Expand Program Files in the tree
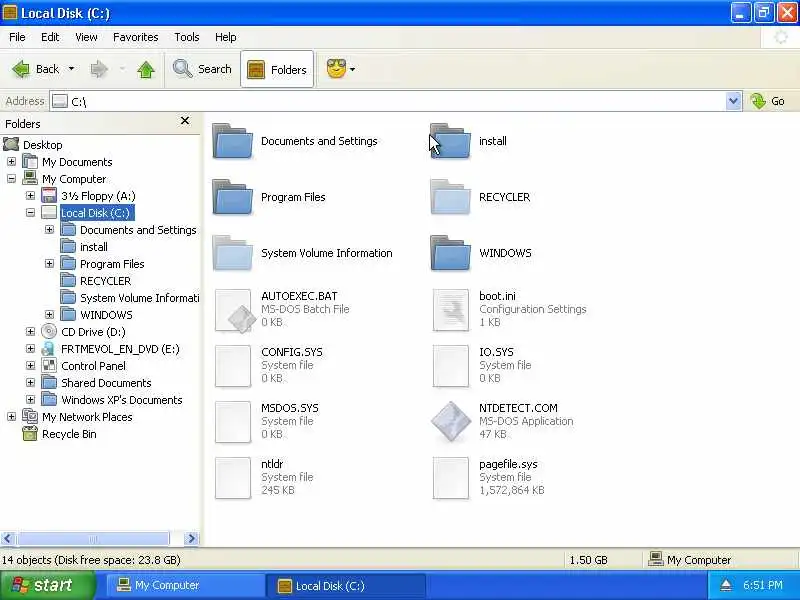This screenshot has height=600, width=800. point(49,264)
